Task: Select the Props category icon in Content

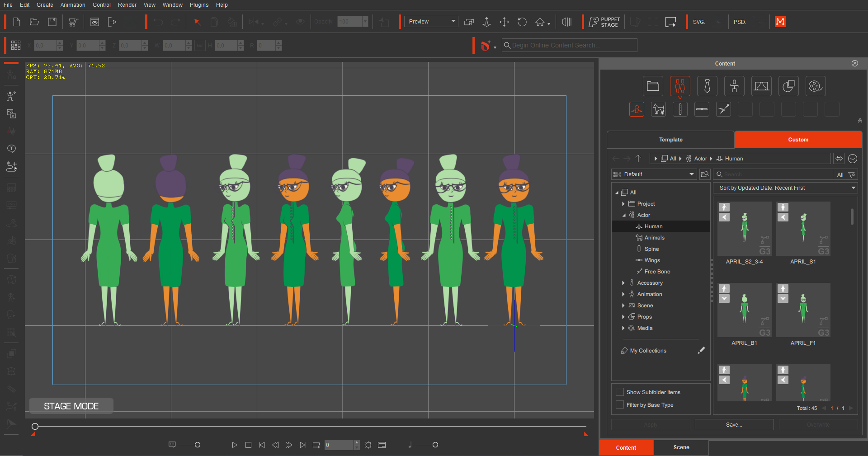Action: 788,86
